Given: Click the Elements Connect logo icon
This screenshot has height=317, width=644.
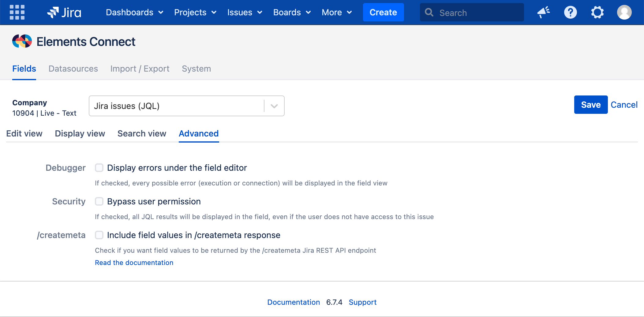Looking at the screenshot, I should point(22,41).
